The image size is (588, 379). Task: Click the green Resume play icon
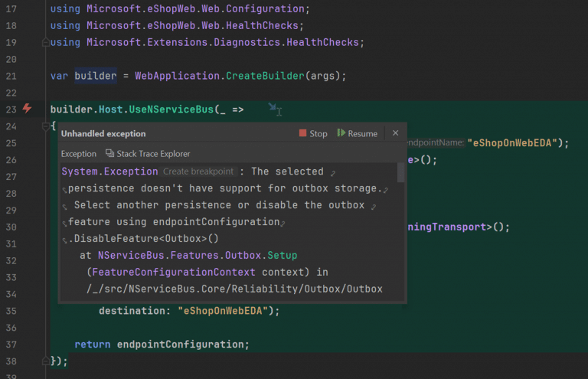pos(341,132)
